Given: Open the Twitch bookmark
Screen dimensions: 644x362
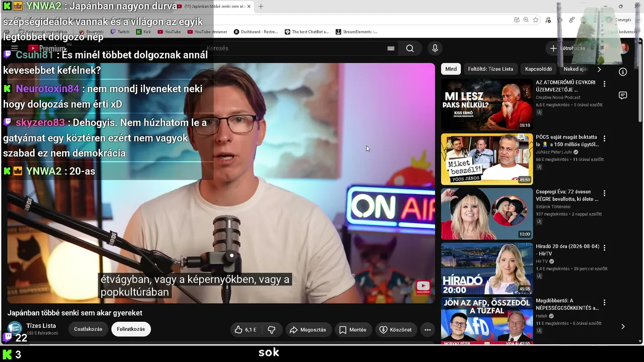Looking at the screenshot, I should [120, 32].
